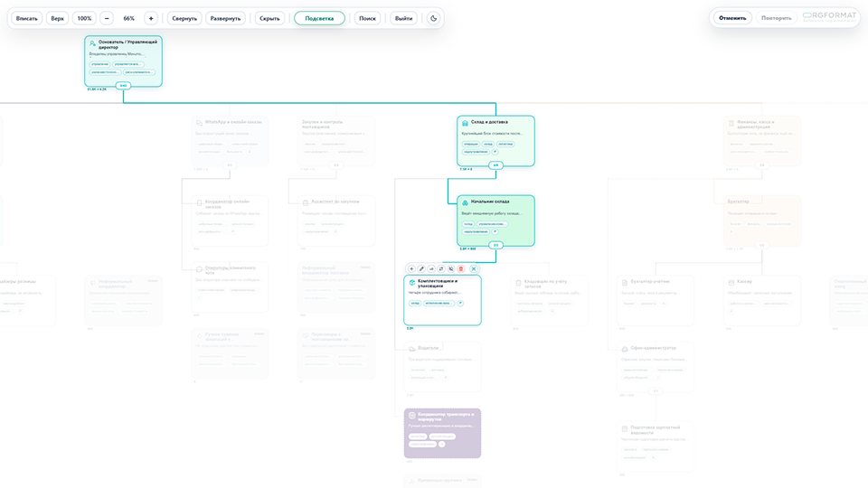Select the WhatsApp и онлайн-заказы node

(x=230, y=141)
